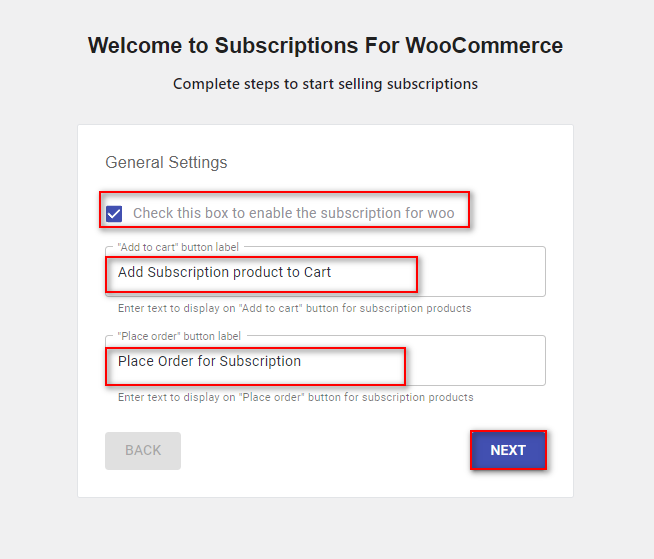654x559 pixels.
Task: Click the word "woo" ending the checkbox label
Action: click(441, 213)
